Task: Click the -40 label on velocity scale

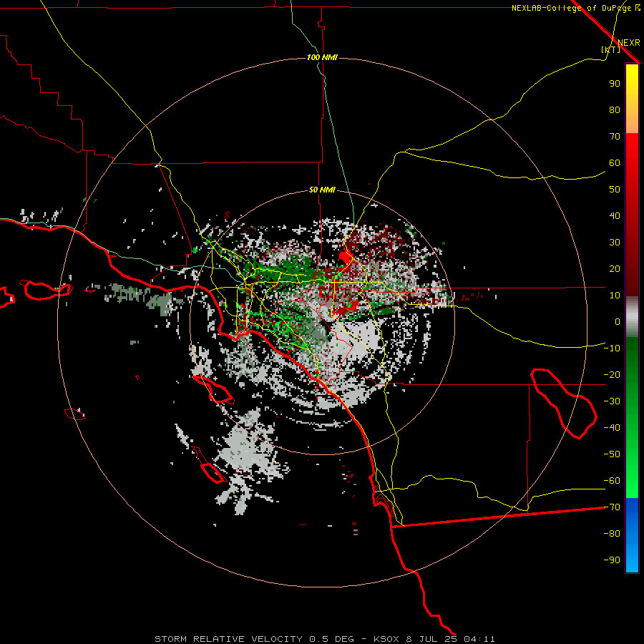Action: [x=612, y=428]
